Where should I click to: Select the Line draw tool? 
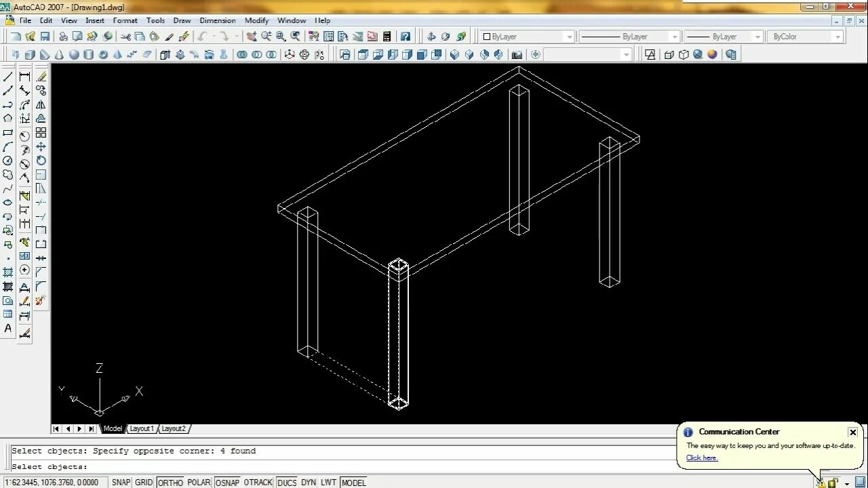[8, 77]
